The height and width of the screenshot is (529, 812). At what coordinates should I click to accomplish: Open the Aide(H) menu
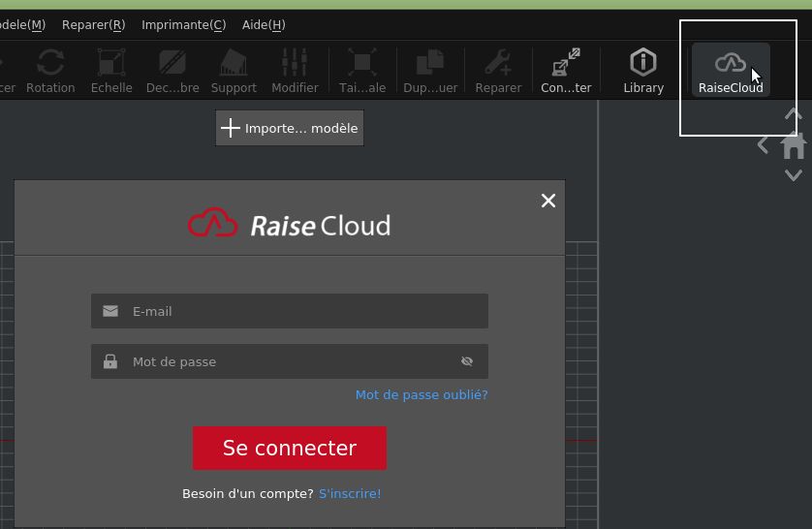point(264,25)
